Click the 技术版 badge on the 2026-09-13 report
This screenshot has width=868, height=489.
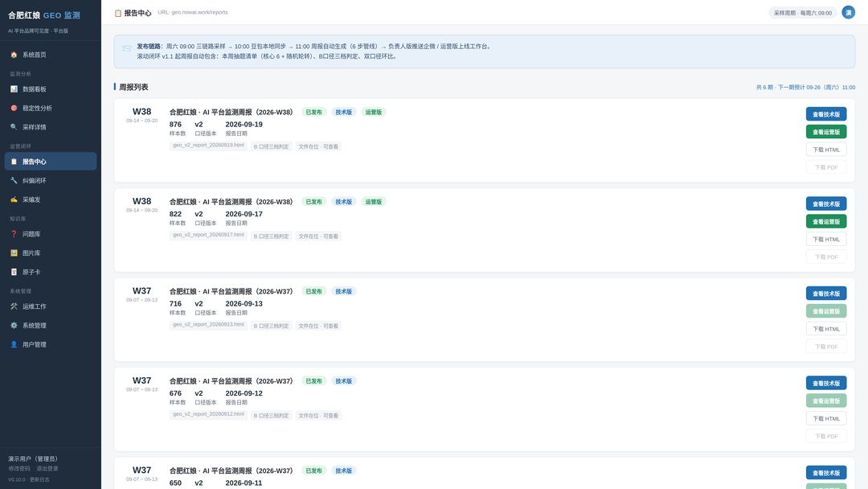point(344,291)
